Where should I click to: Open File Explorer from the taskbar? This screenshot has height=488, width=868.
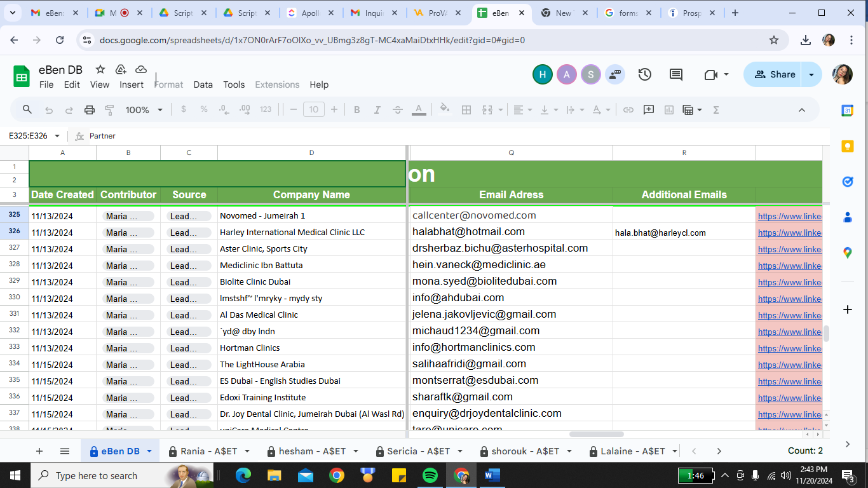(275, 475)
